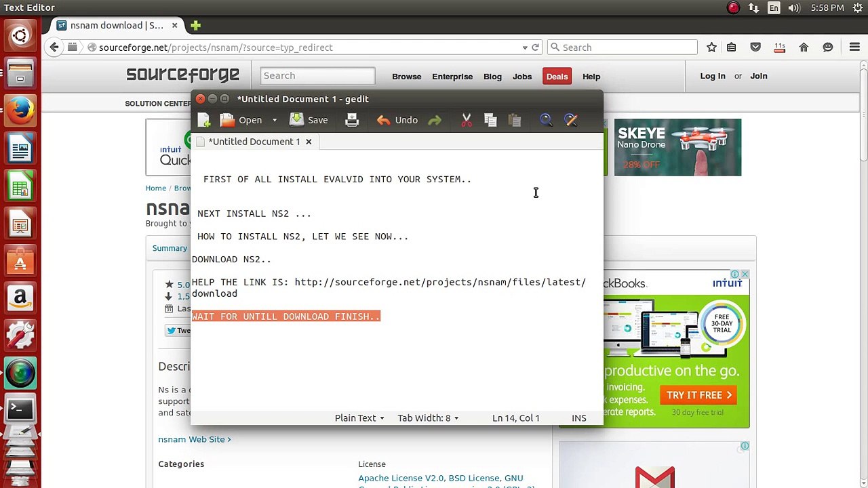868x488 pixels.
Task: Click the SKEYE Nano Drone ad
Action: point(677,147)
